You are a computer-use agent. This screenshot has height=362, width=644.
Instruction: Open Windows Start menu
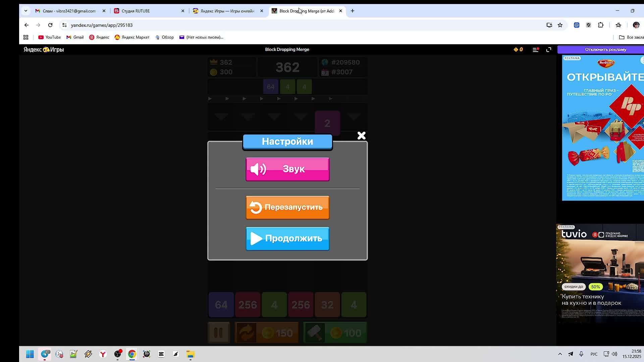tap(30, 354)
